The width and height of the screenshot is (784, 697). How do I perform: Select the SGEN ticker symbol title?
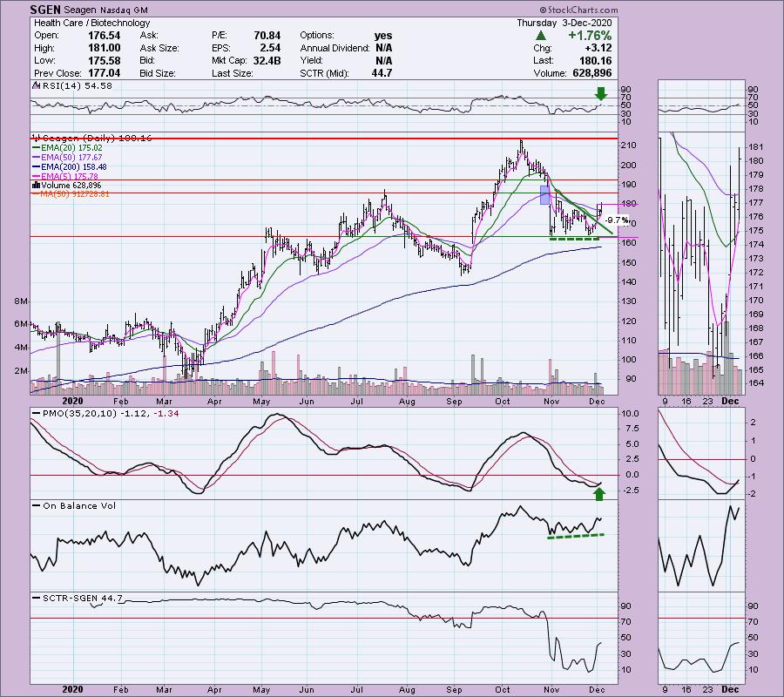tap(45, 10)
